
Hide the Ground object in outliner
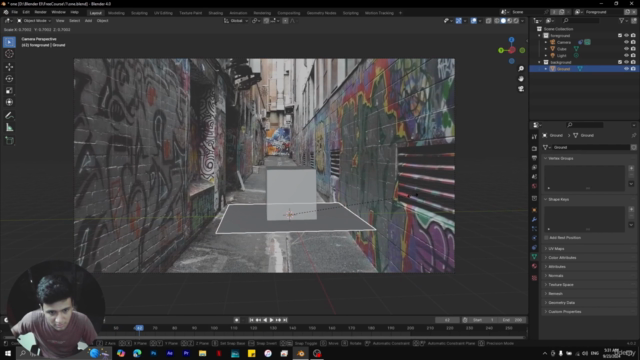[626, 69]
